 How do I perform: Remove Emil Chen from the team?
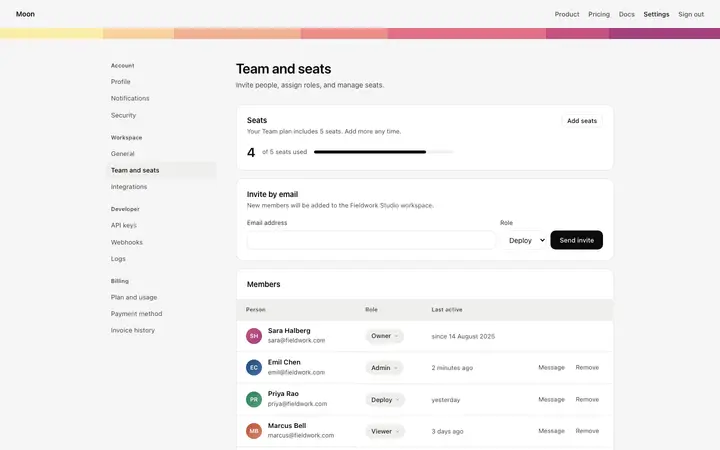tap(587, 368)
